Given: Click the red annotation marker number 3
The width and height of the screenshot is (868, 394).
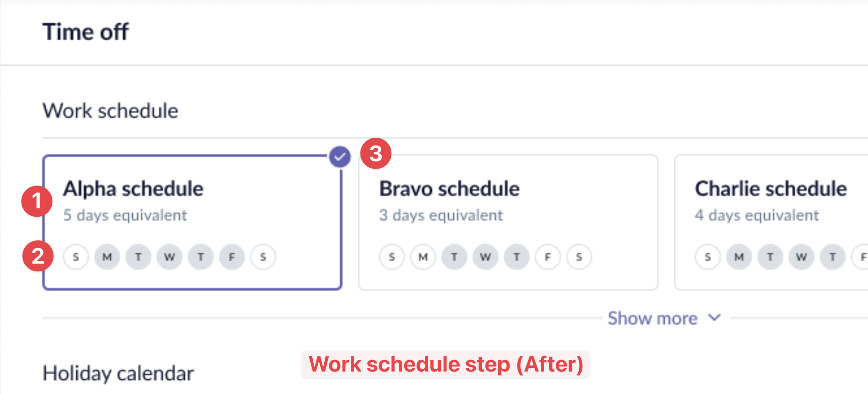Looking at the screenshot, I should coord(376,153).
